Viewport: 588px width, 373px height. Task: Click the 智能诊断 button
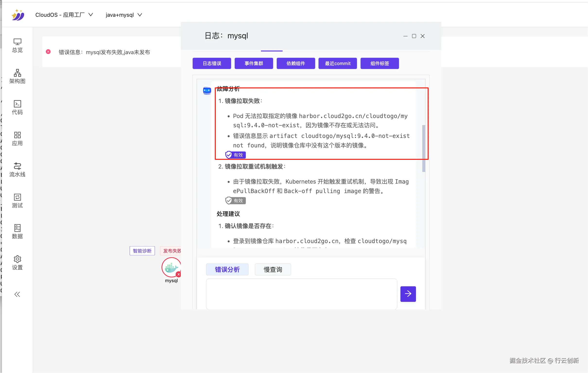click(142, 251)
